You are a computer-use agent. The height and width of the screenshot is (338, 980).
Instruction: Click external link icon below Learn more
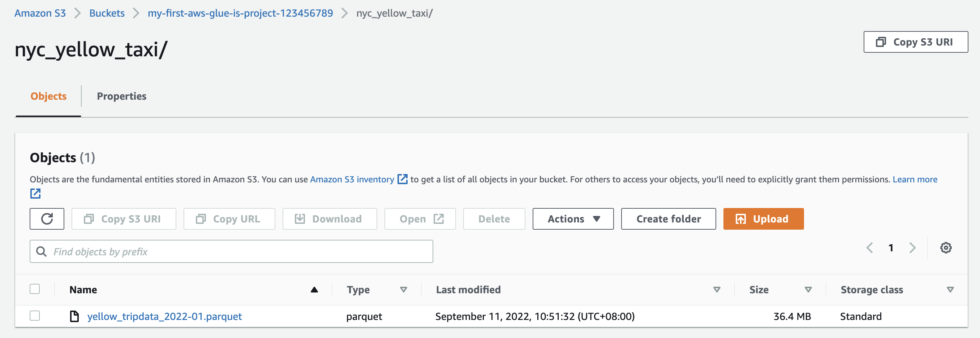35,194
